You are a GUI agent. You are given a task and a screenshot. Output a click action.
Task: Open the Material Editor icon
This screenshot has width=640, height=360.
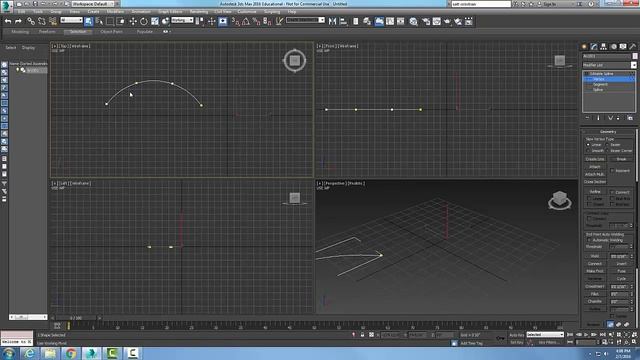413,21
